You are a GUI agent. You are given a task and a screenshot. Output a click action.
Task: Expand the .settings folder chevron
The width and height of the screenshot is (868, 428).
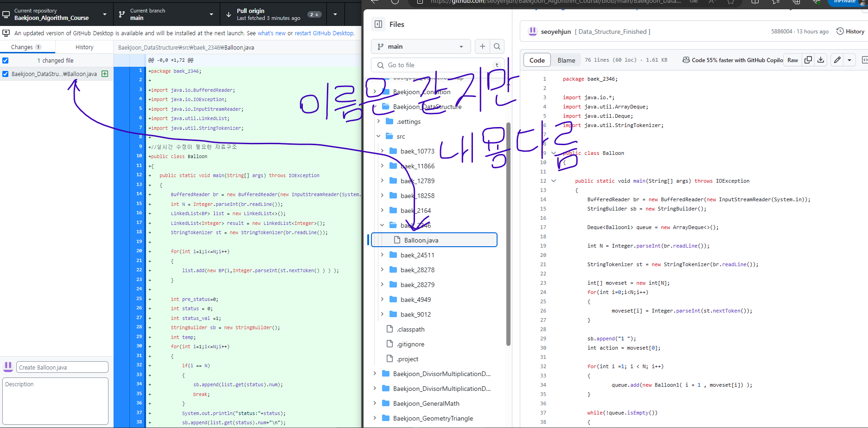click(x=378, y=121)
